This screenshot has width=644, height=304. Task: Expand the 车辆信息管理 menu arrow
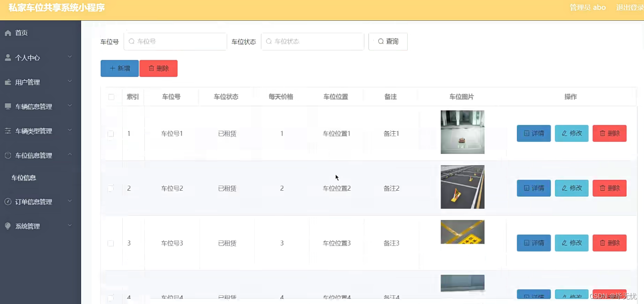70,106
